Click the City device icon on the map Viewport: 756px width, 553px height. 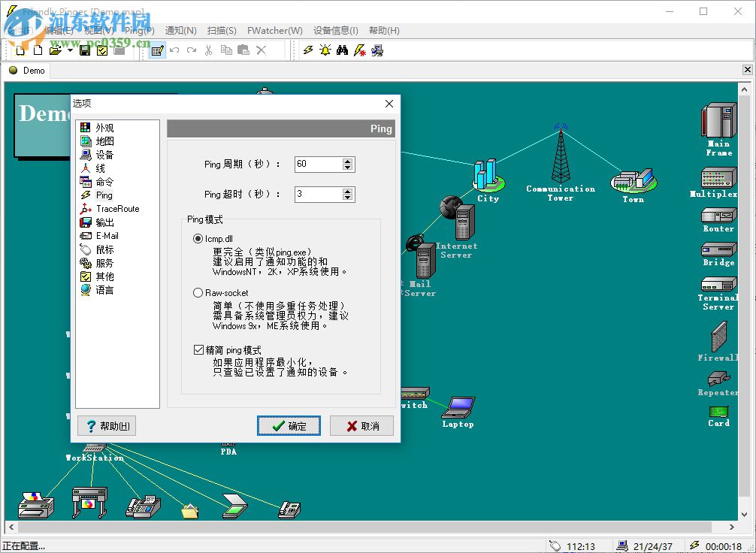[x=488, y=176]
